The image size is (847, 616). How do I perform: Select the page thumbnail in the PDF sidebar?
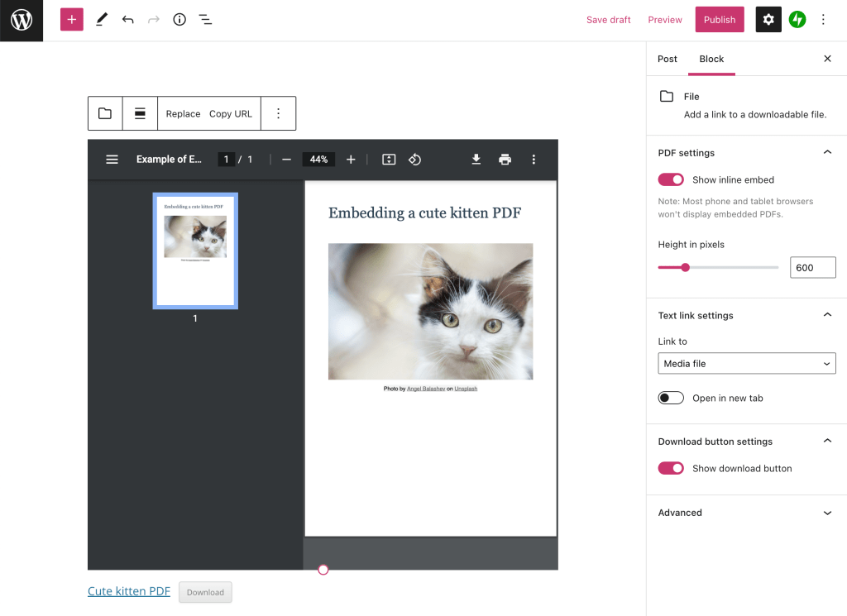195,251
